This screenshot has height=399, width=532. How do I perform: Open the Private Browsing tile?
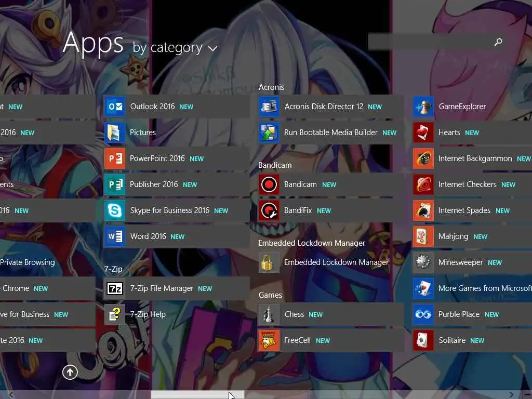[x=48, y=262]
